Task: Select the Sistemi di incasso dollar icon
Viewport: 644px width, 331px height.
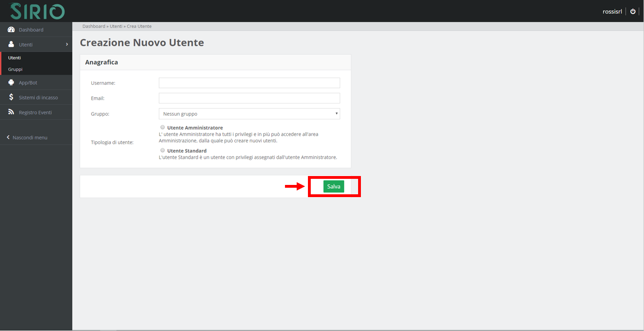Action: point(11,97)
